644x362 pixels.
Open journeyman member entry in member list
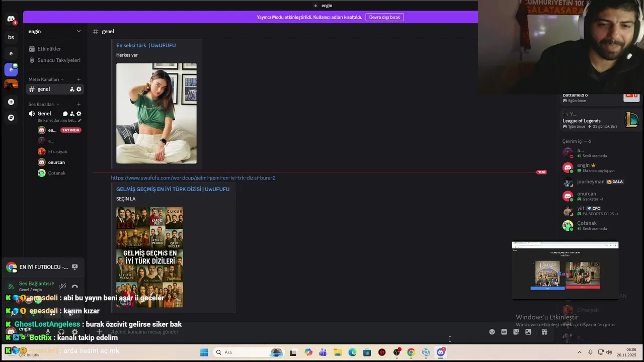tap(600, 182)
